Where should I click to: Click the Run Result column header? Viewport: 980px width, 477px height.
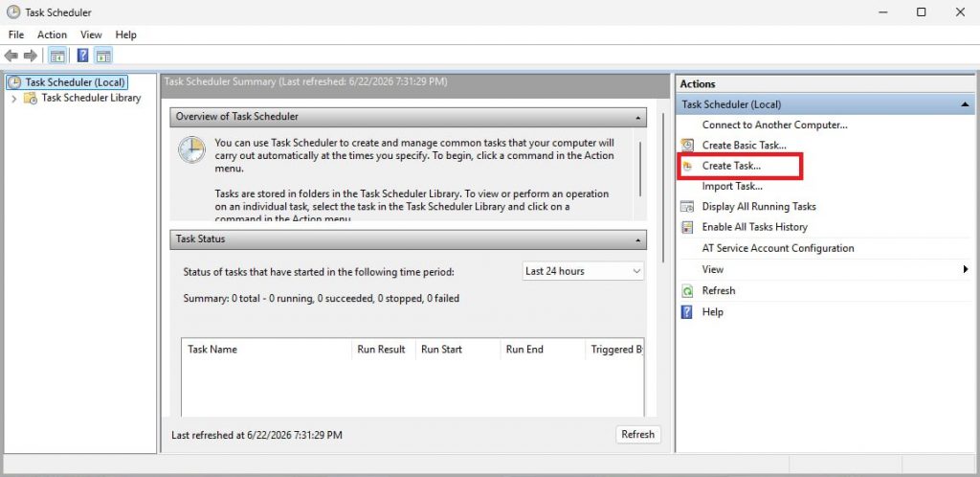coord(383,350)
